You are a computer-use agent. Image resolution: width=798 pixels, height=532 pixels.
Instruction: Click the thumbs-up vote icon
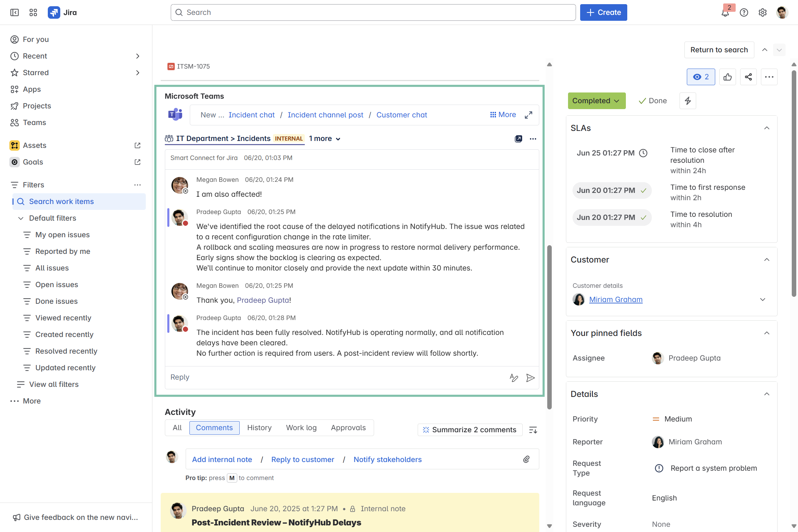tap(727, 77)
